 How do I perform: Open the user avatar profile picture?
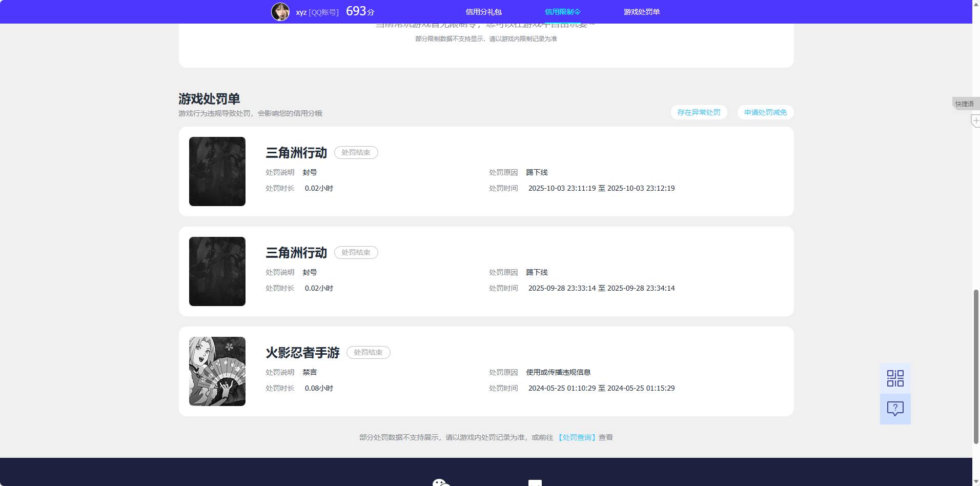coord(280,11)
